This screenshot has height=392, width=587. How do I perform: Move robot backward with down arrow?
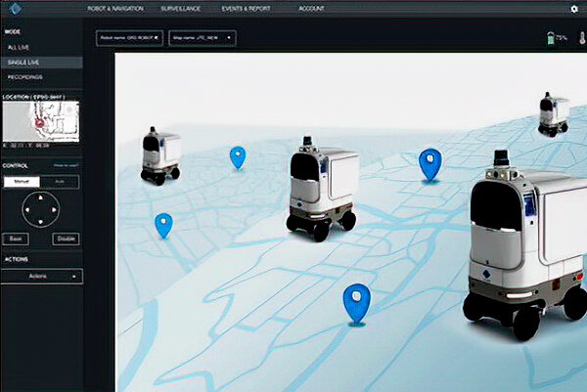pos(41,222)
